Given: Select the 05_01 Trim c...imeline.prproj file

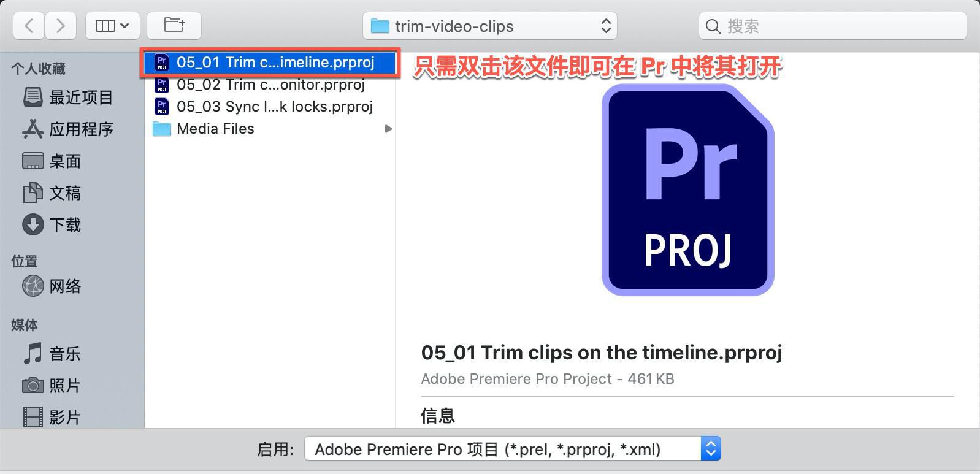Looking at the screenshot, I should 270,63.
